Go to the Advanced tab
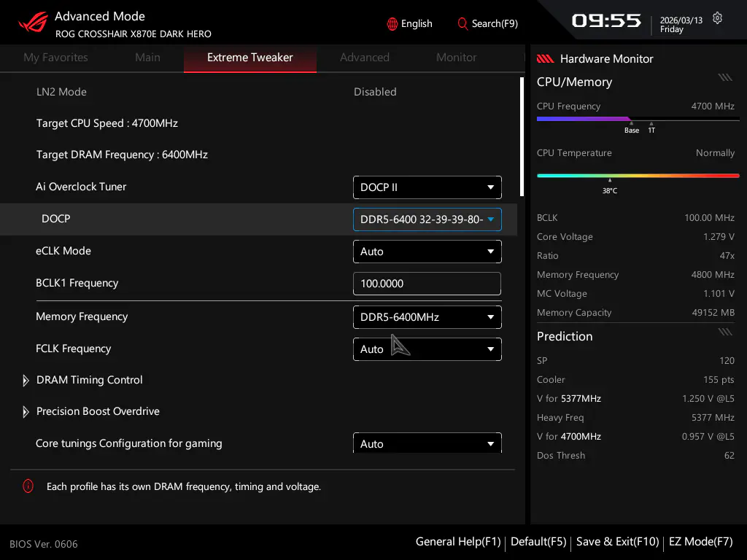The image size is (747, 560). (x=365, y=58)
